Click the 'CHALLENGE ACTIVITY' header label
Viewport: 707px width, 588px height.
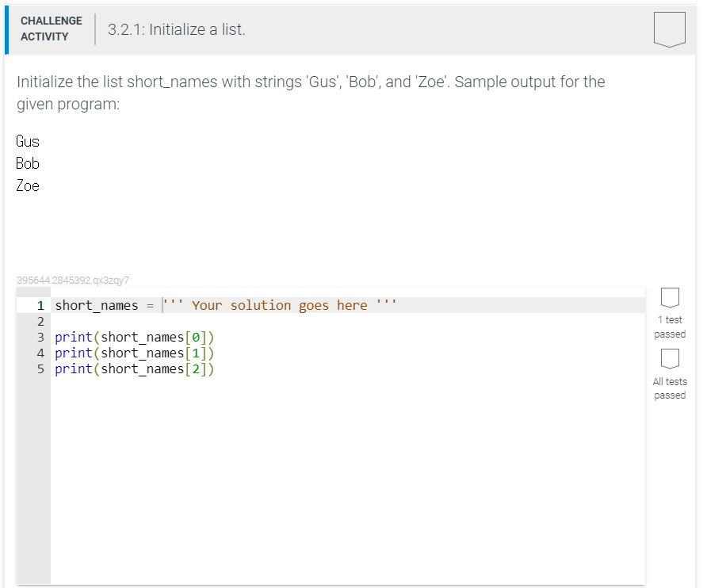(x=52, y=29)
